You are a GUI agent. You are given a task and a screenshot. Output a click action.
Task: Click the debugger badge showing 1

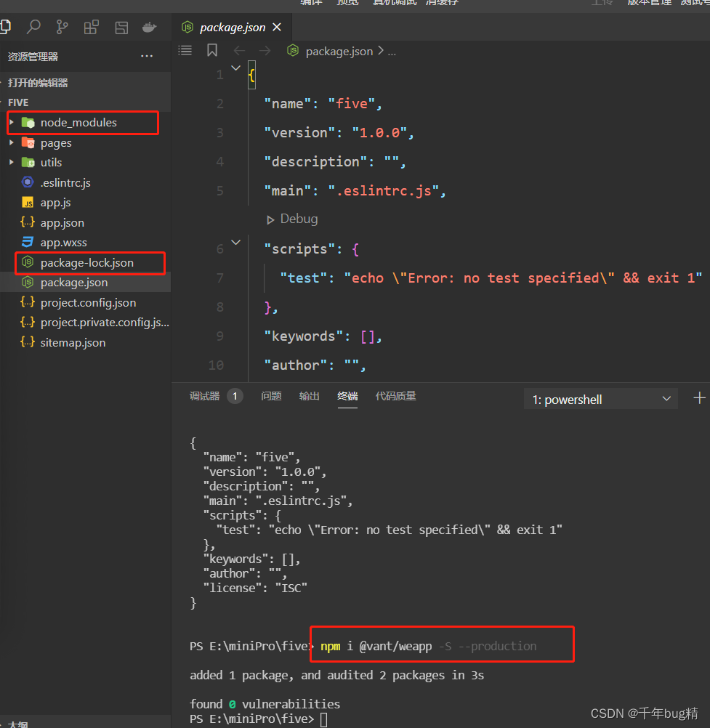(x=235, y=396)
